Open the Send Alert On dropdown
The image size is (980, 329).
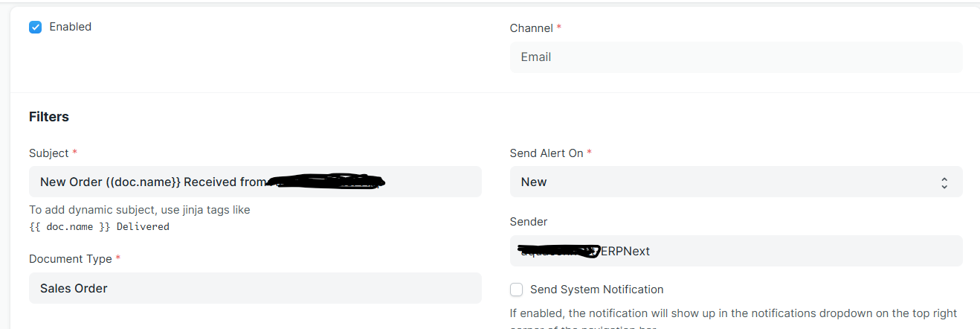pos(736,182)
